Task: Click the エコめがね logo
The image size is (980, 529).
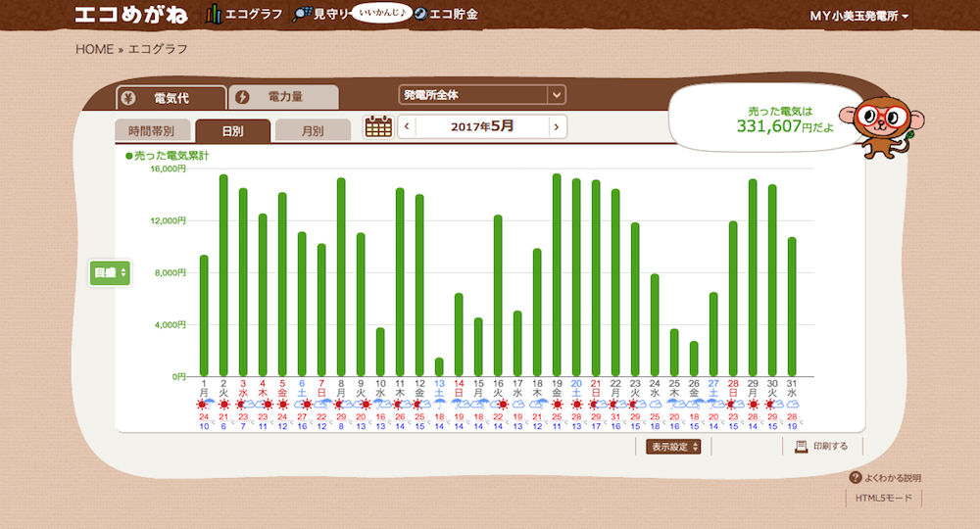Action: coord(131,15)
